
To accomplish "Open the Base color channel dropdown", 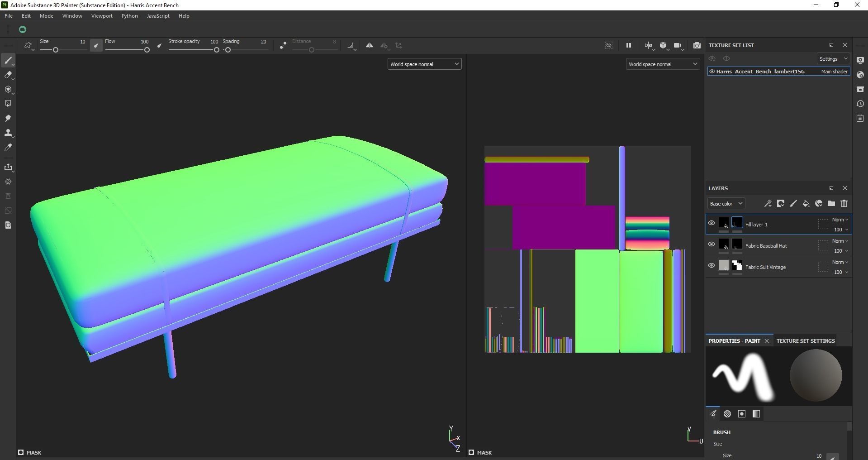I will pos(726,204).
